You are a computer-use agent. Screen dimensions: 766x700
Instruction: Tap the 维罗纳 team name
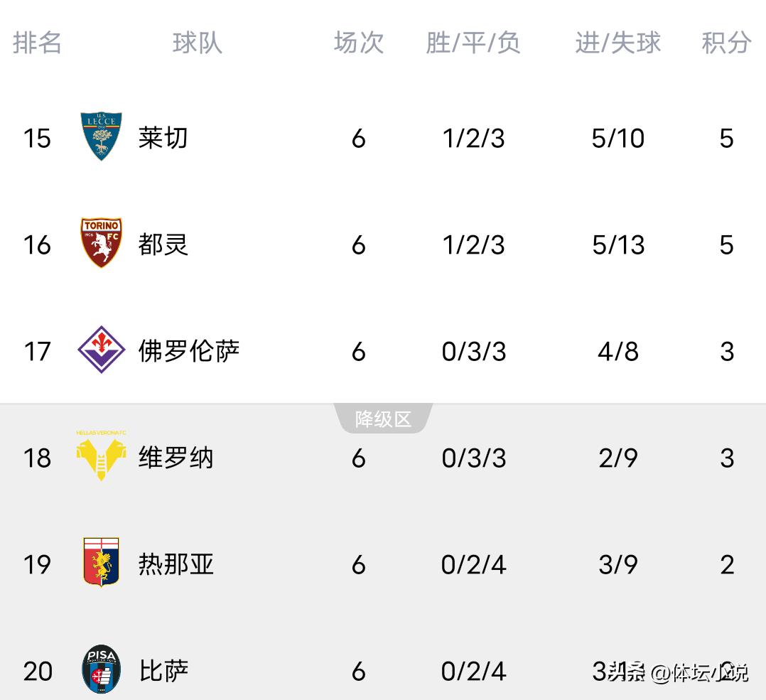tap(176, 458)
